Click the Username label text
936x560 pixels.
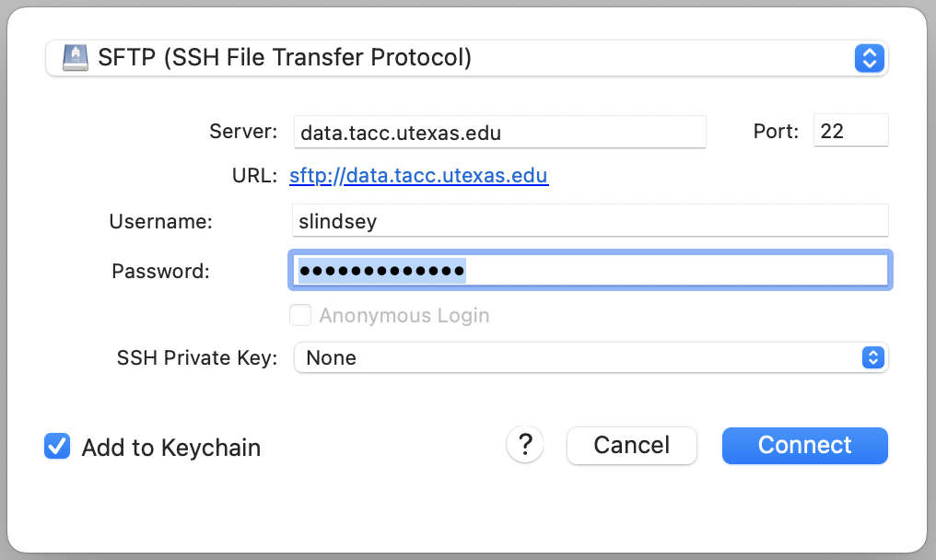(161, 222)
